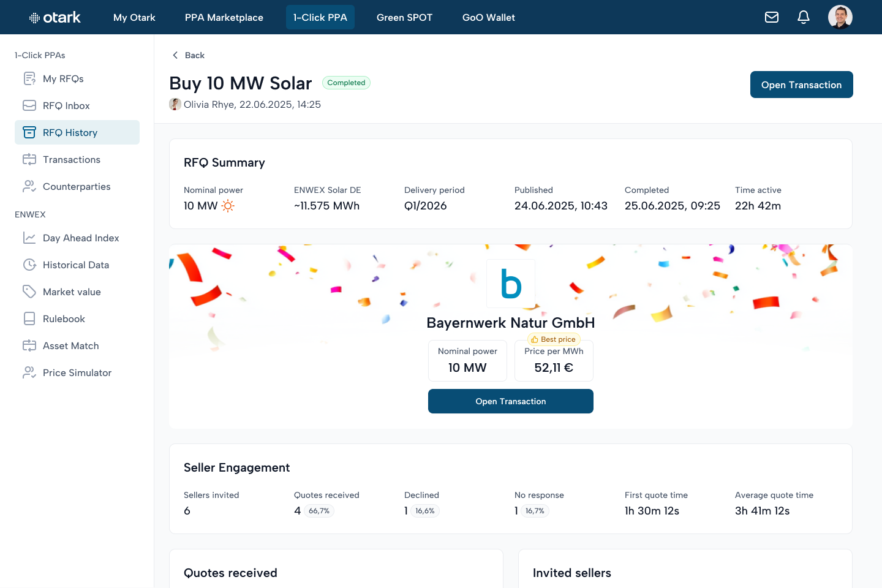
Task: Click the Asset Match icon
Action: coord(29,345)
